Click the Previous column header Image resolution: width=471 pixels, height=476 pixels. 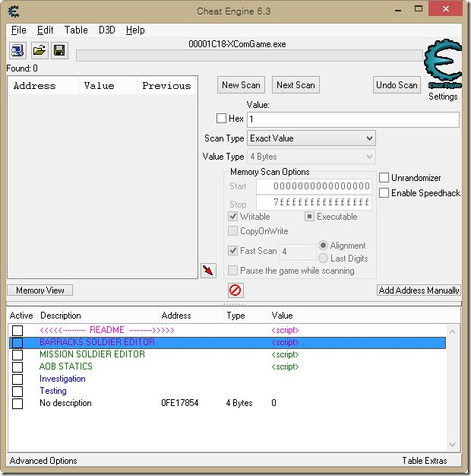pos(167,86)
